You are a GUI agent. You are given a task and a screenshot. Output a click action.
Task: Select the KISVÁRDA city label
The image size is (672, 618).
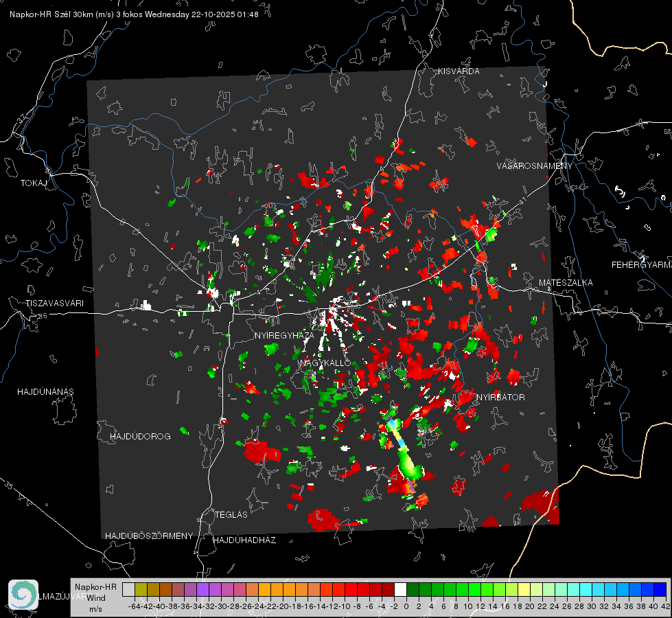459,71
